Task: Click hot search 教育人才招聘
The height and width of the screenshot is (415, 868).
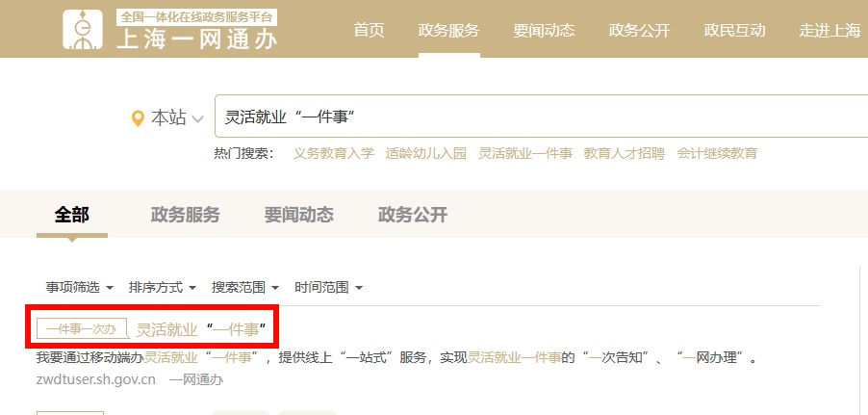Action: [x=625, y=153]
